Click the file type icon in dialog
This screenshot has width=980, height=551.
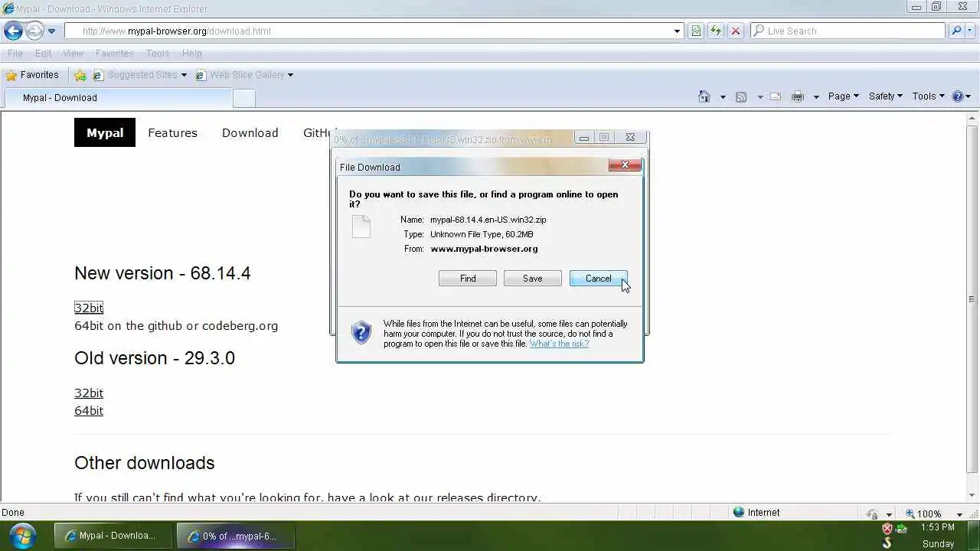pyautogui.click(x=361, y=227)
